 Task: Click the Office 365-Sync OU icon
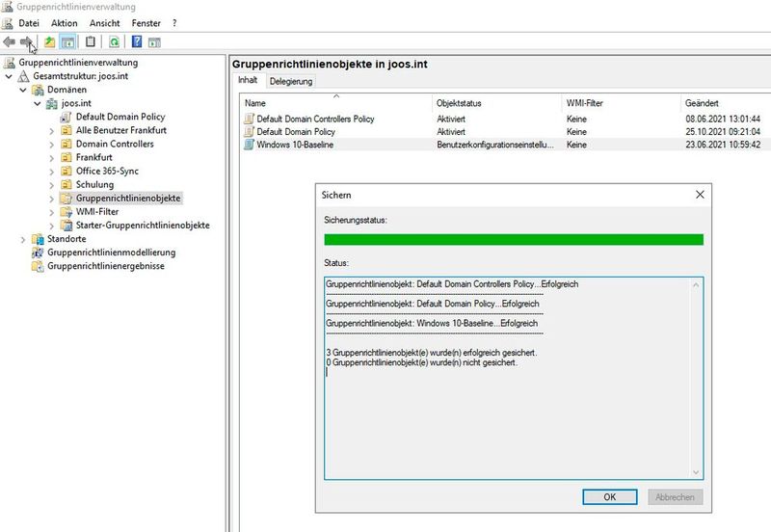click(66, 172)
